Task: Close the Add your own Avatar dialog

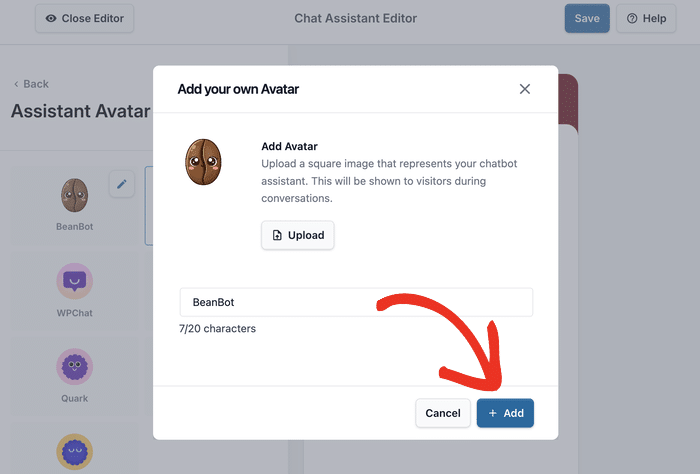Action: pyautogui.click(x=525, y=89)
